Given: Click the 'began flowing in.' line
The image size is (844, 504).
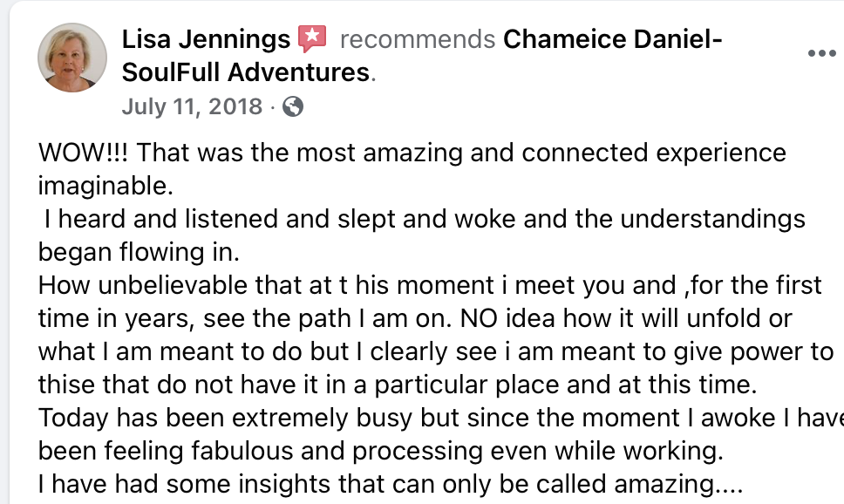Looking at the screenshot, I should coord(139,252).
